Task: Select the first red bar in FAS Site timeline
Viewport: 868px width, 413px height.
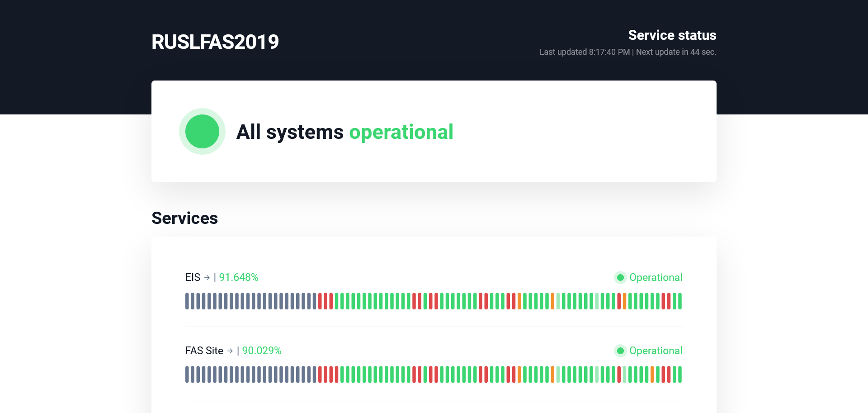Action: [320, 375]
